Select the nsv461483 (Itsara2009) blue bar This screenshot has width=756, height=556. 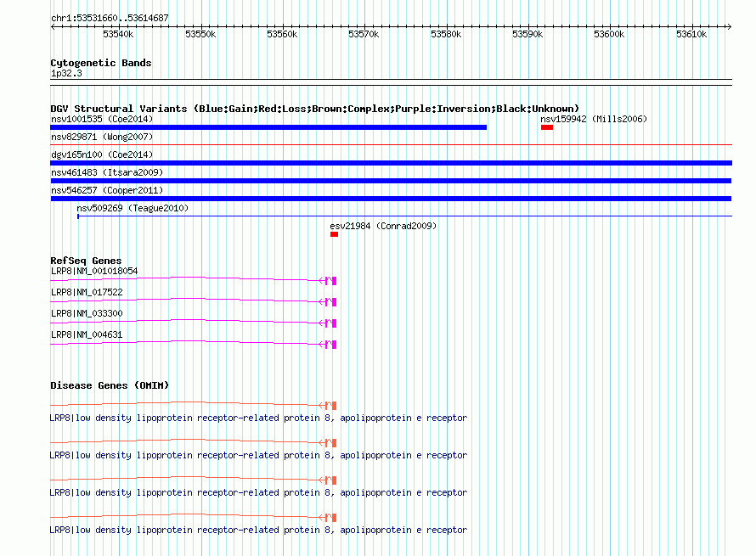(x=391, y=181)
